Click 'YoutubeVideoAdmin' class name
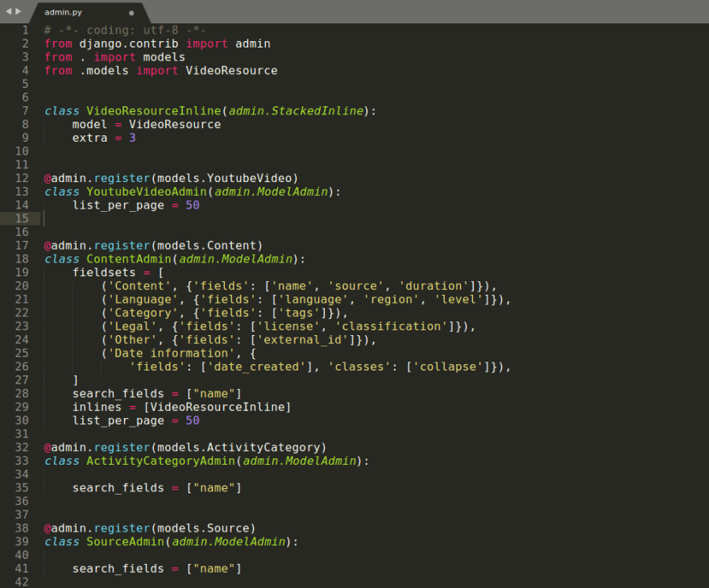This screenshot has width=709, height=588. (x=147, y=192)
